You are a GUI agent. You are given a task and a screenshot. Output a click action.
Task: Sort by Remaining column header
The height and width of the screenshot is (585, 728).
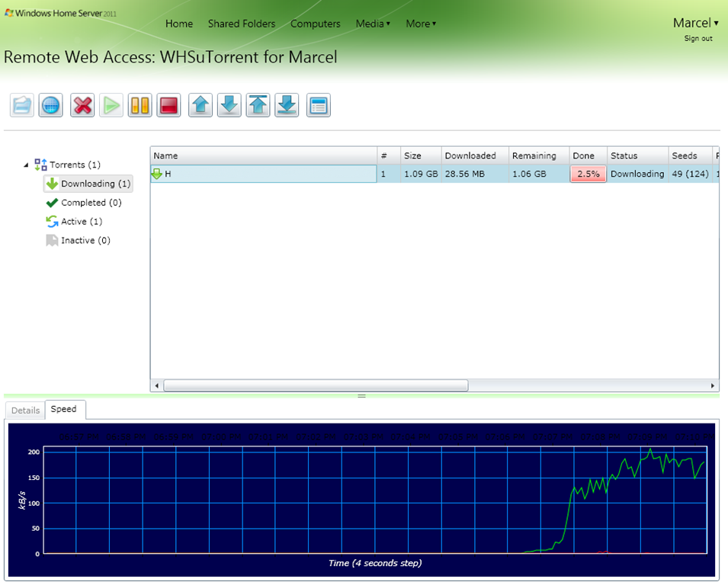[x=539, y=156]
